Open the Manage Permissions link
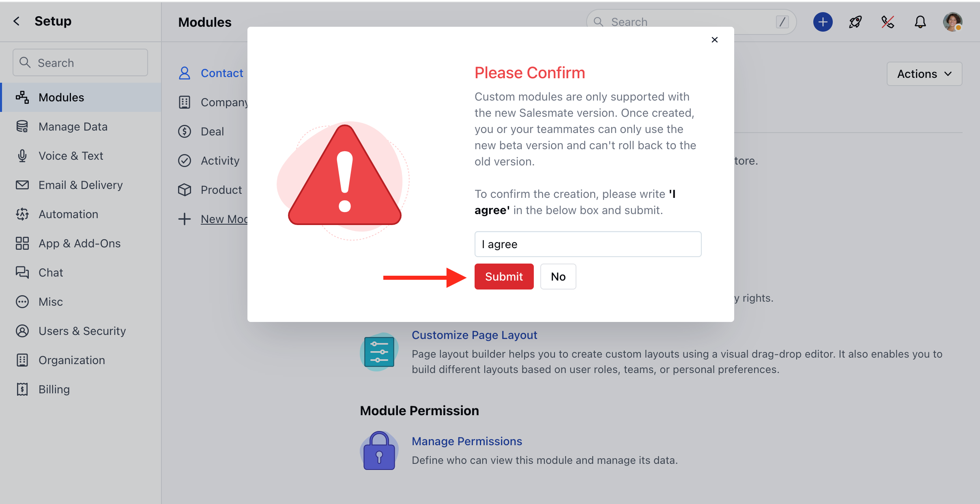 pos(467,441)
